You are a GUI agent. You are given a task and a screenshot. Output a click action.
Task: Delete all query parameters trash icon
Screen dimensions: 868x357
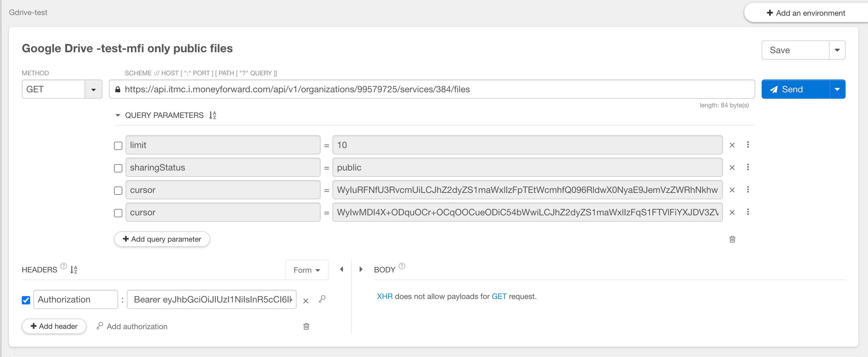[732, 239]
